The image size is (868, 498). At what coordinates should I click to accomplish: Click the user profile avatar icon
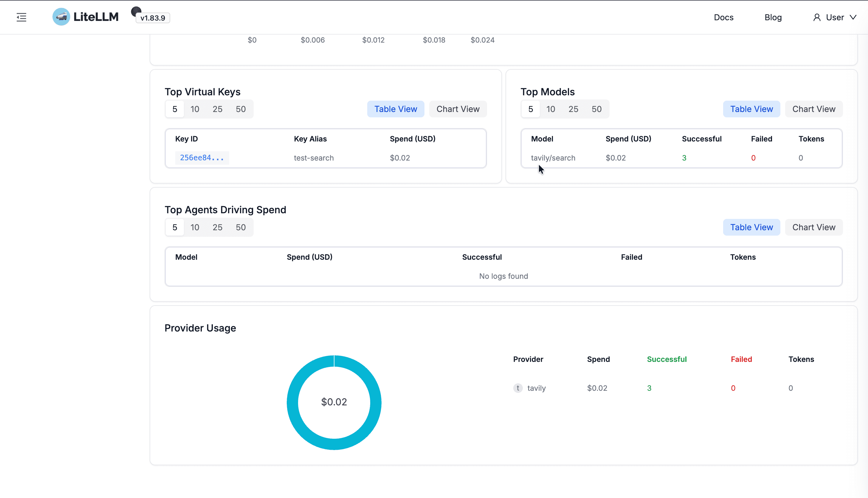(817, 18)
